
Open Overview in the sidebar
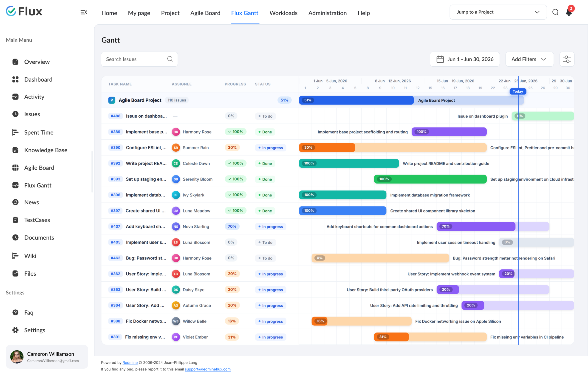(x=37, y=62)
